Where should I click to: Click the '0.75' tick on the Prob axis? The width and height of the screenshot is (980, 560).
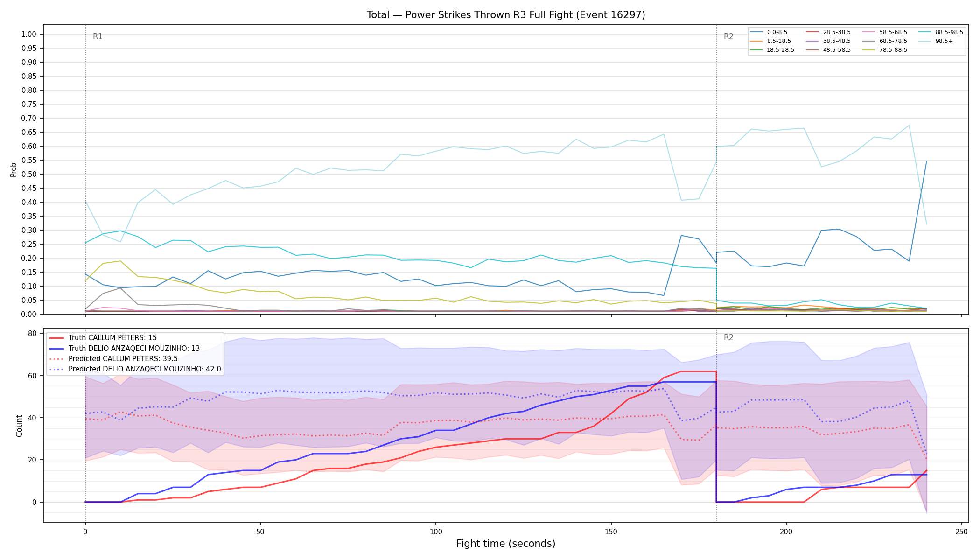[29, 104]
